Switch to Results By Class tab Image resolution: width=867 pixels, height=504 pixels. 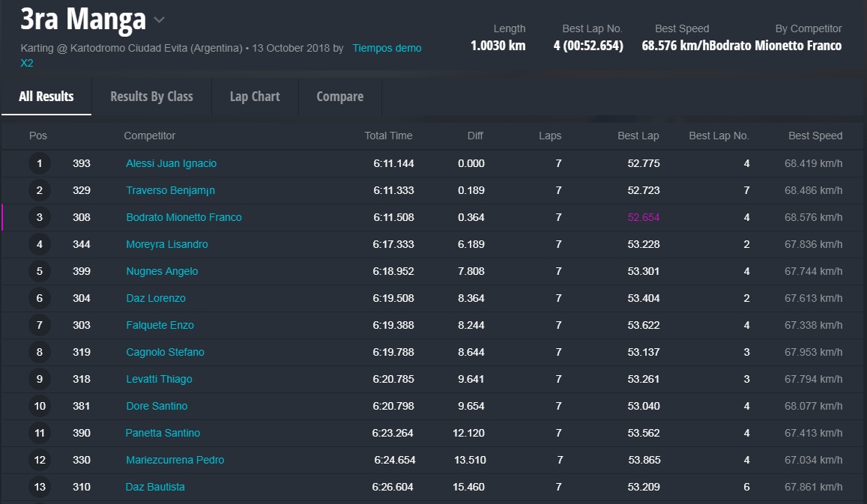pos(151,97)
